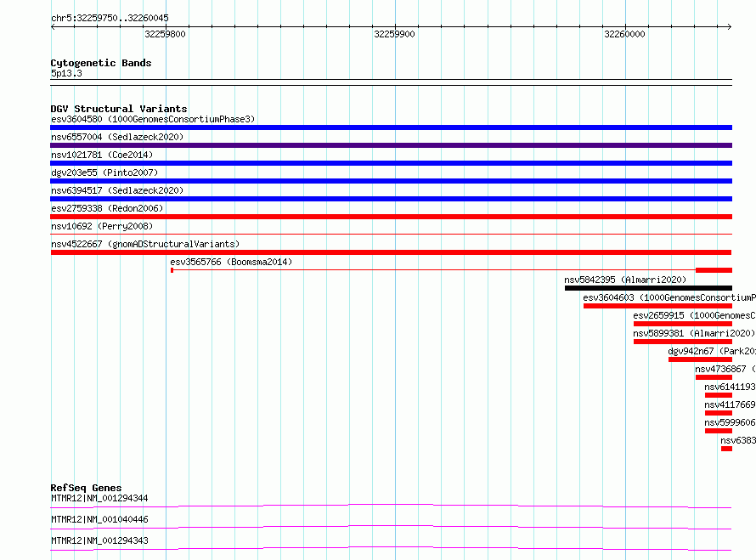Open the nsv1021781 (Coe2014) label
The image size is (756, 560).
102,155
